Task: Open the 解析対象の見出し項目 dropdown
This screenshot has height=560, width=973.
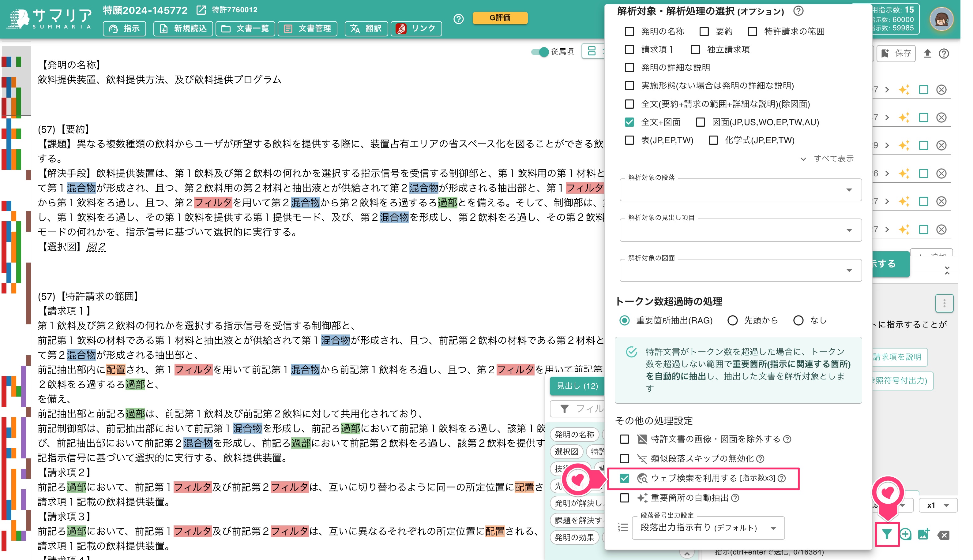Action: 740,230
